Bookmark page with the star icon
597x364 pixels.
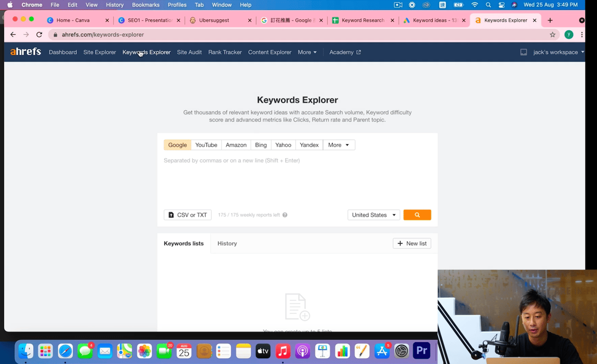[552, 35]
